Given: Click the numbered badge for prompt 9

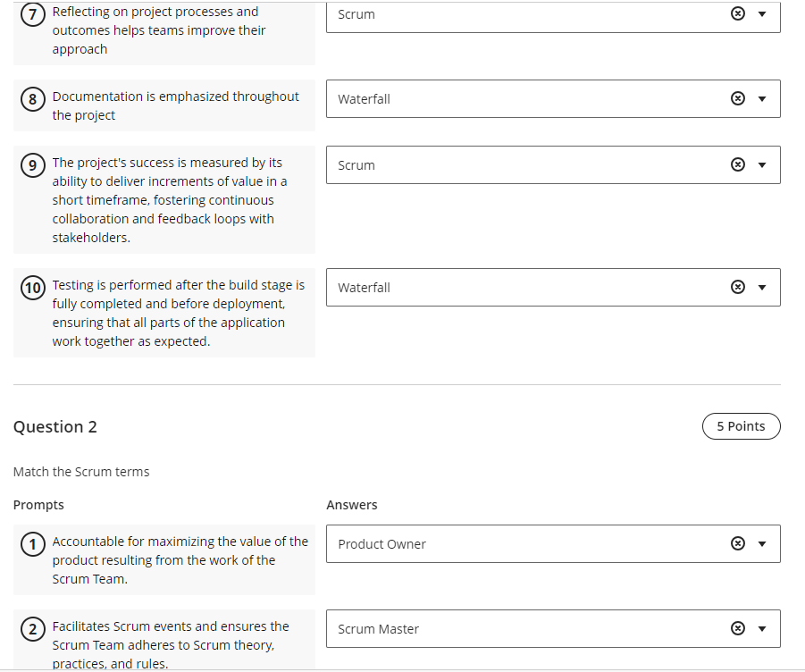Looking at the screenshot, I should (32, 163).
